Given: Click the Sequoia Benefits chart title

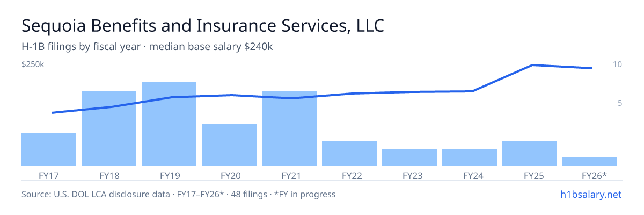Looking at the screenshot, I should [203, 26].
